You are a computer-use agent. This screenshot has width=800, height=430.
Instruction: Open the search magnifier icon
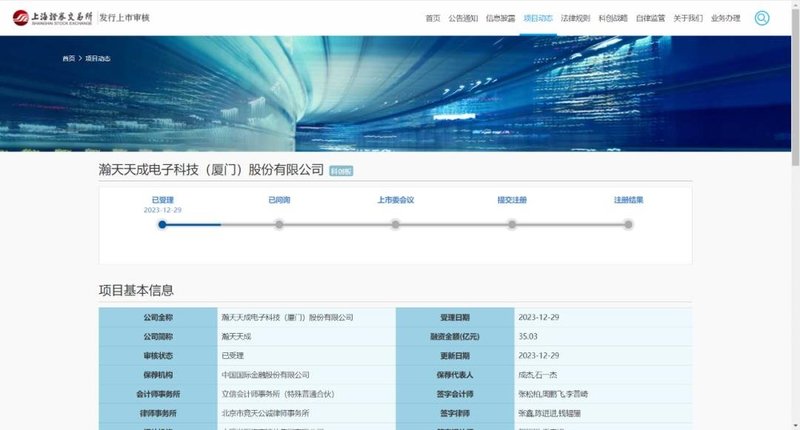coord(762,18)
